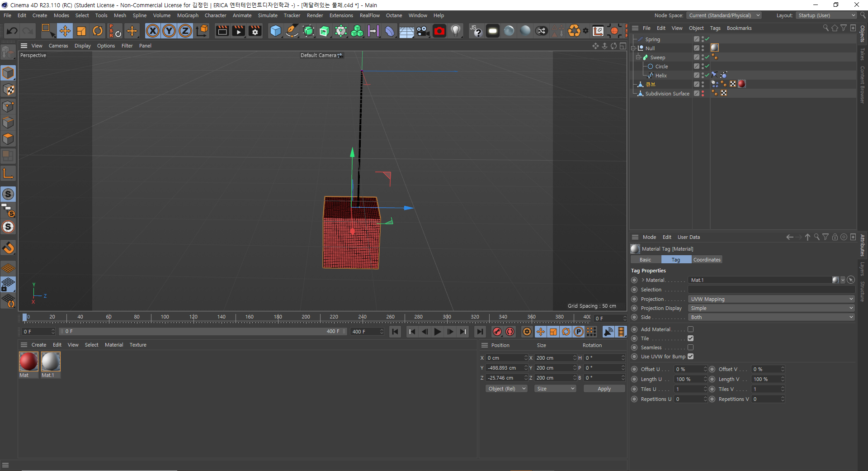The height and width of the screenshot is (471, 868).
Task: Add a Cube primitive object
Action: point(275,31)
